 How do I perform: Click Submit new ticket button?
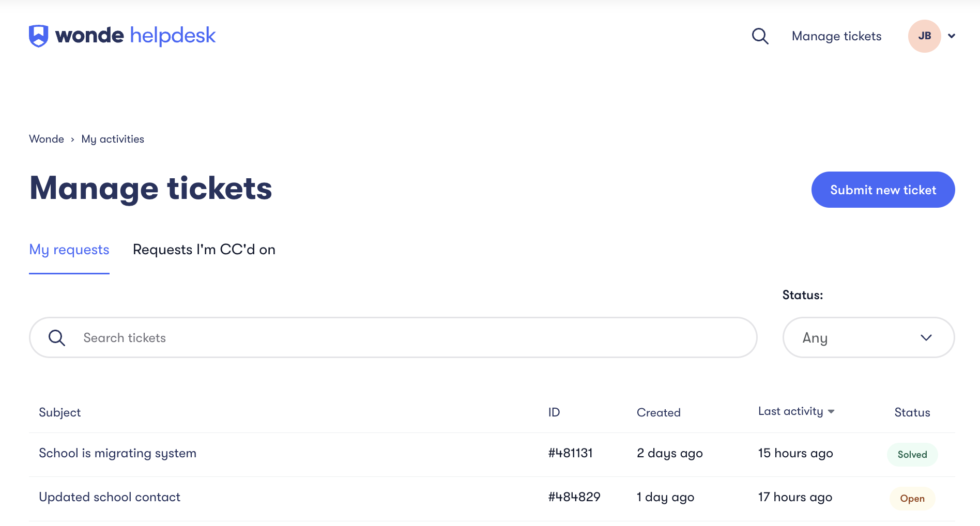883,190
